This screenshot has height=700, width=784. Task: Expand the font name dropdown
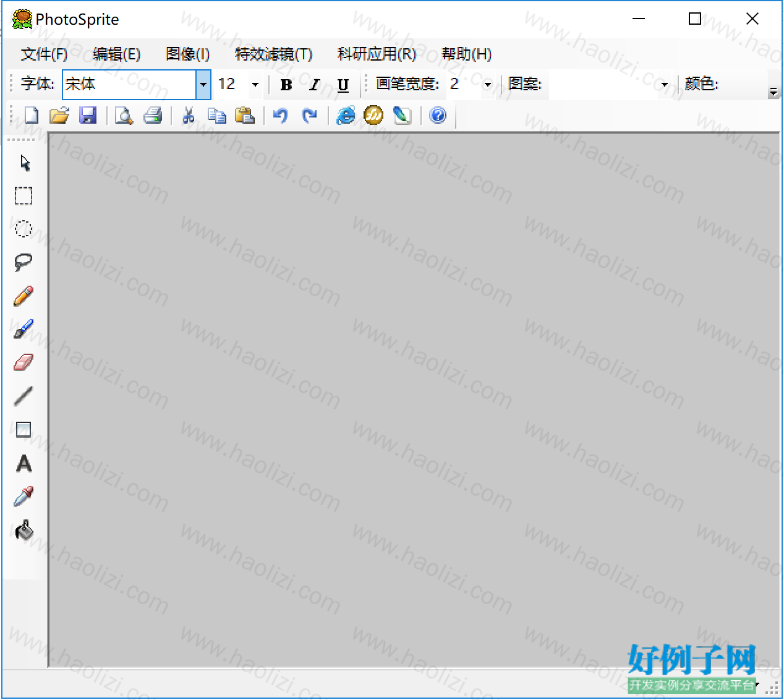tap(203, 85)
